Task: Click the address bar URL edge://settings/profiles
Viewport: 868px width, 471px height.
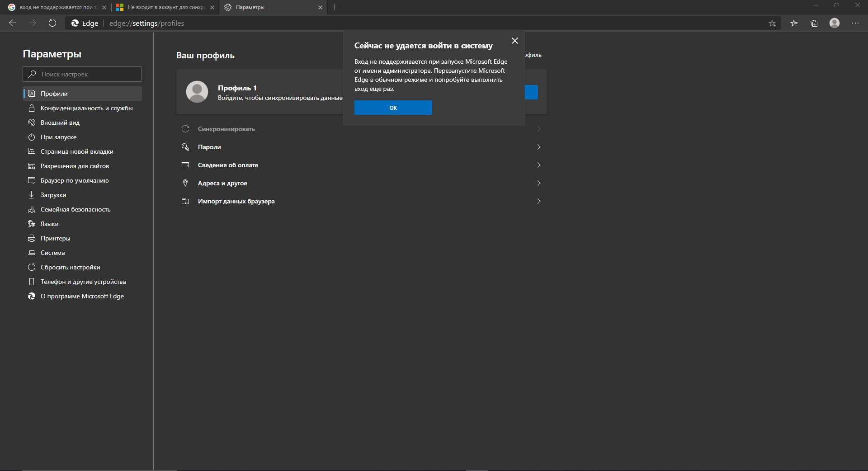Action: 146,23
